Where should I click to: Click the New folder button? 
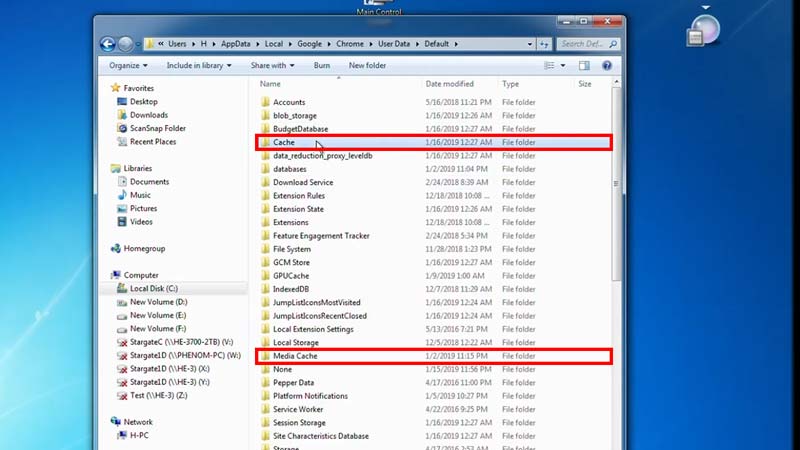pos(367,65)
